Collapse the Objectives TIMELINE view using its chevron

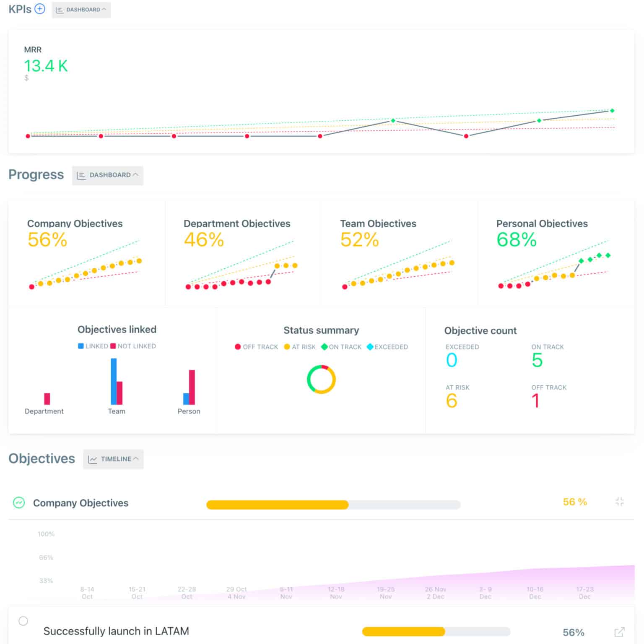[x=136, y=459]
